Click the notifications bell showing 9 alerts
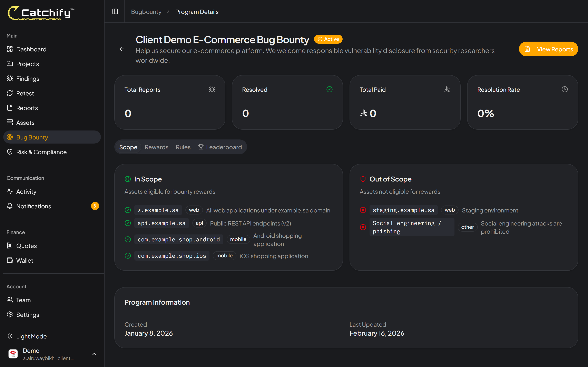 click(x=10, y=206)
